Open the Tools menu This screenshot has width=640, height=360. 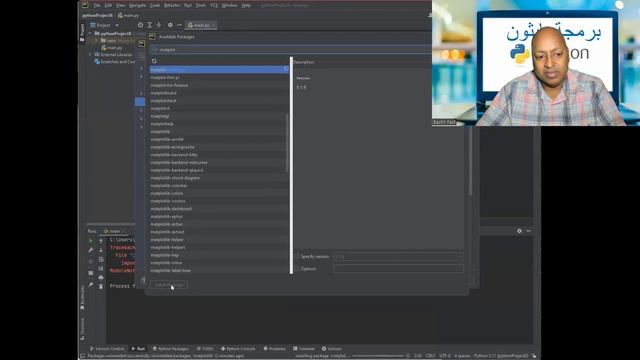pos(201,5)
